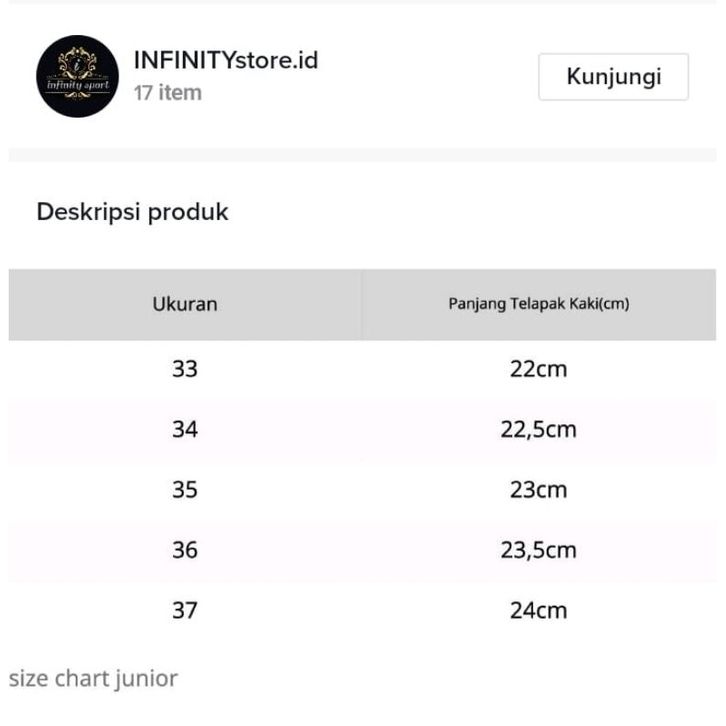Select the 23,5cm length cell
The image size is (726, 726).
pyautogui.click(x=538, y=550)
